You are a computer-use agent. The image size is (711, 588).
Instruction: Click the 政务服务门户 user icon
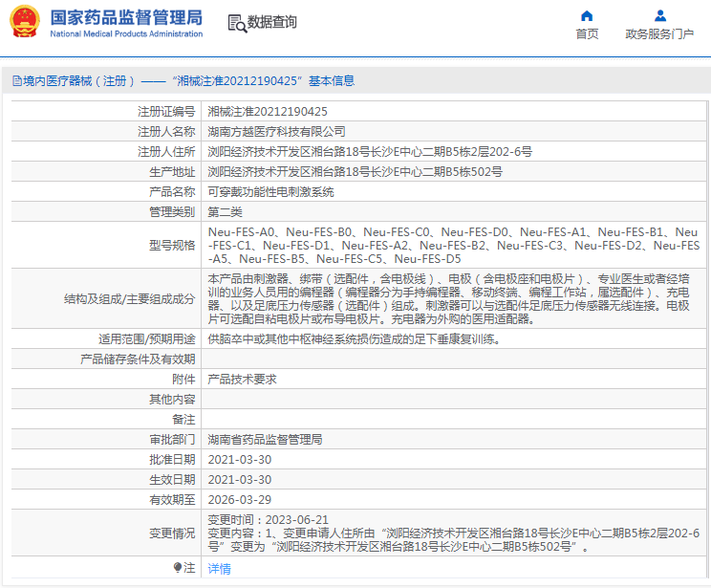(660, 16)
